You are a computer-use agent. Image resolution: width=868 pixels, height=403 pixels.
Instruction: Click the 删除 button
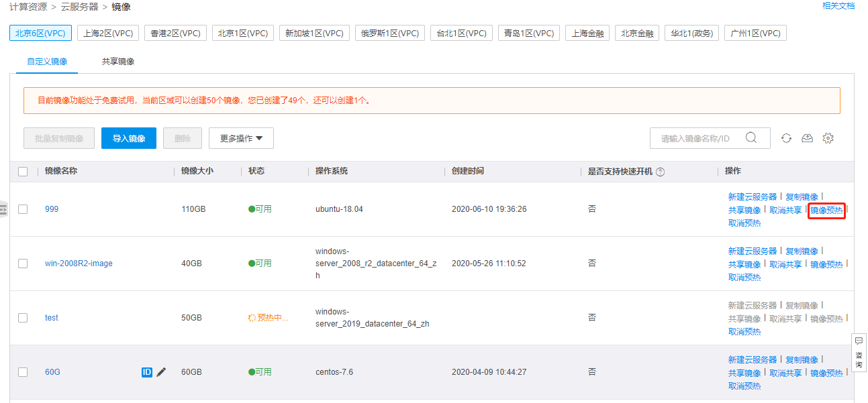183,138
